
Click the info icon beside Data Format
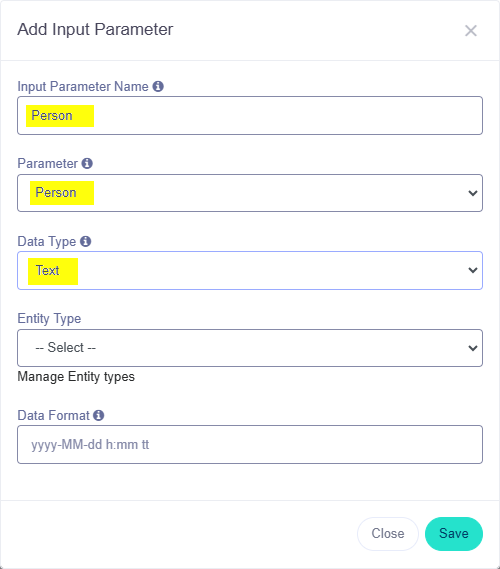click(98, 415)
